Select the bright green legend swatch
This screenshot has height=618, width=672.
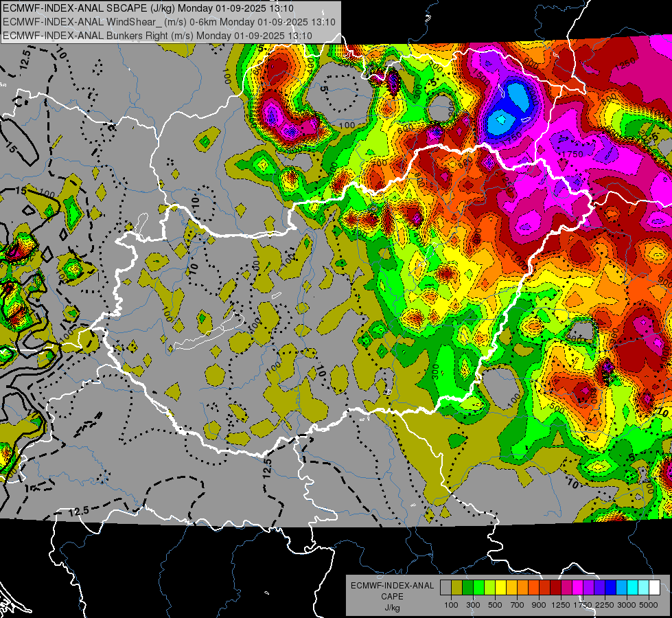coord(478,588)
